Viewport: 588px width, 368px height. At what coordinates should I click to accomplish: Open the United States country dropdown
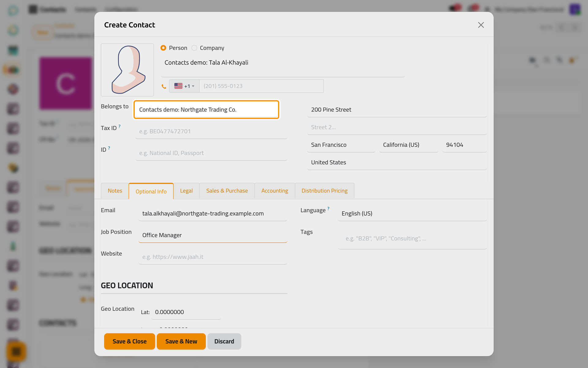(397, 163)
